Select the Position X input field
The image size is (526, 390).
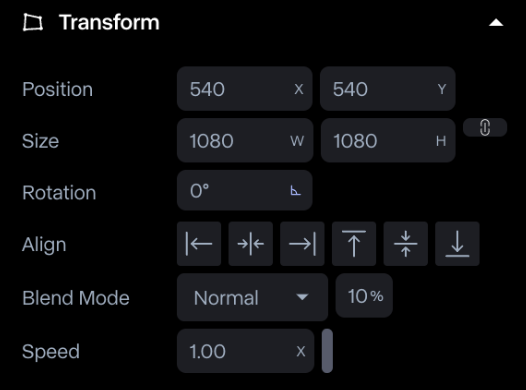[245, 89]
